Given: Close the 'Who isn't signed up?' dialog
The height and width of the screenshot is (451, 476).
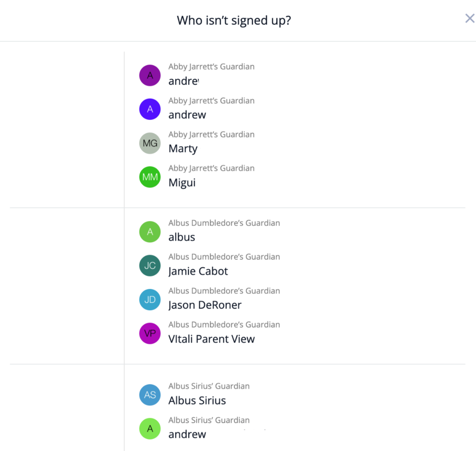Looking at the screenshot, I should pos(470,18).
